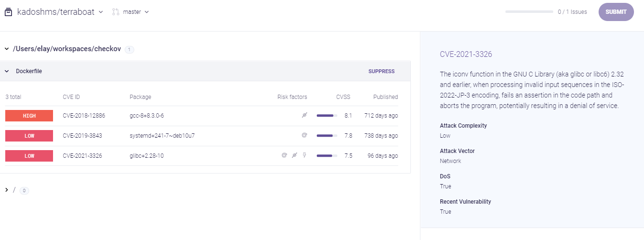Click the crossed-circle risk icon in glibc row

pos(294,156)
